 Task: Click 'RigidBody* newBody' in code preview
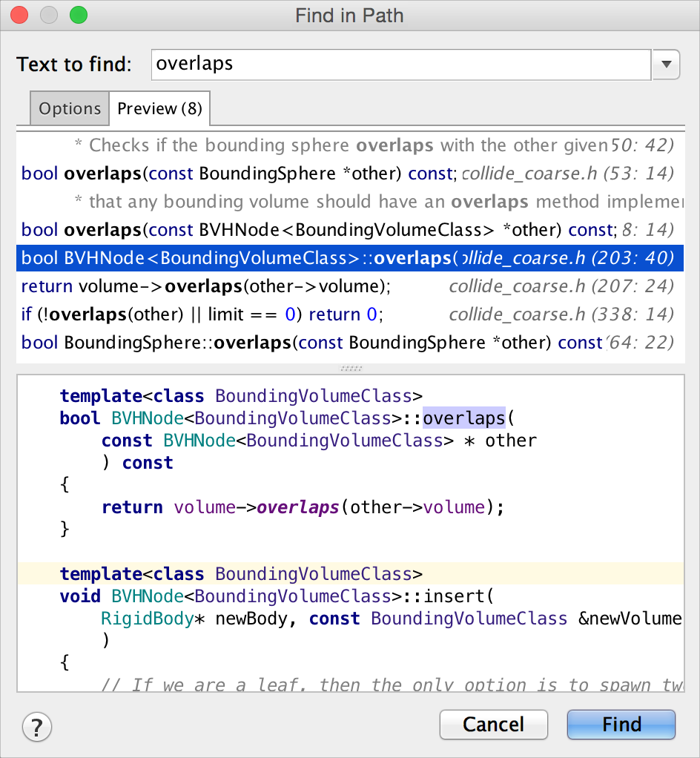194,619
